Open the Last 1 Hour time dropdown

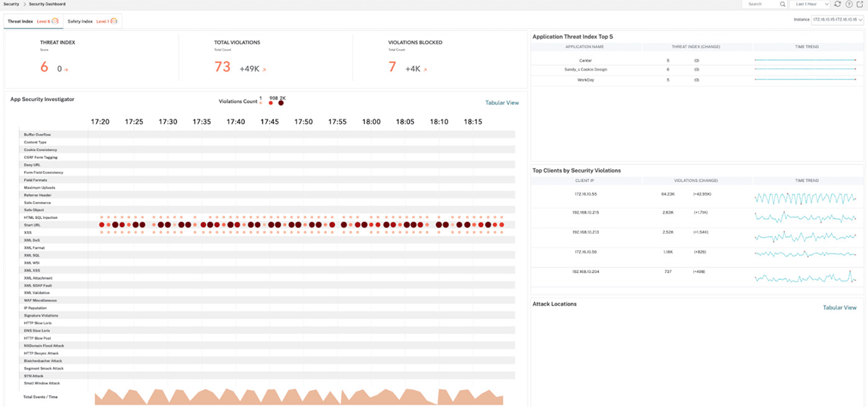810,4
